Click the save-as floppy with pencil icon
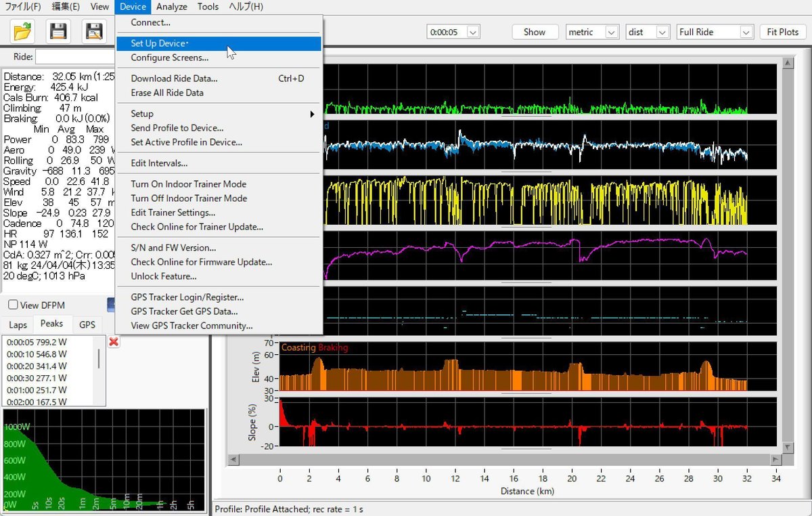 coord(94,30)
